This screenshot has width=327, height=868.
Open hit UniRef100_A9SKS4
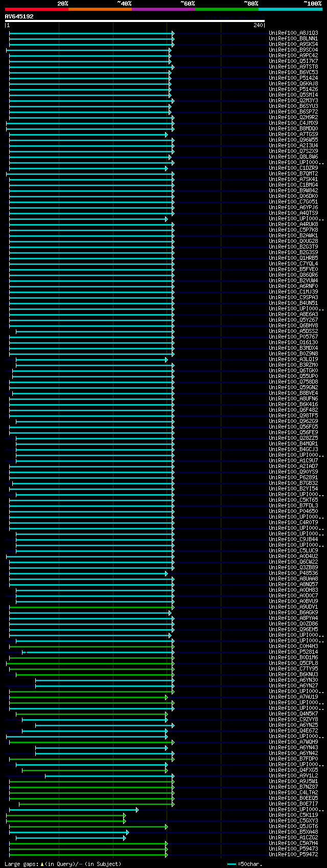pyautogui.click(x=293, y=44)
